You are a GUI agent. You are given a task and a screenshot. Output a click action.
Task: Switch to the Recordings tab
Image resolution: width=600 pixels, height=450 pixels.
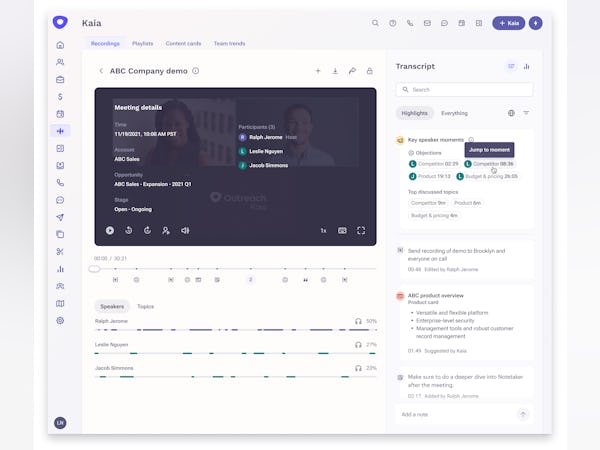[x=105, y=44]
